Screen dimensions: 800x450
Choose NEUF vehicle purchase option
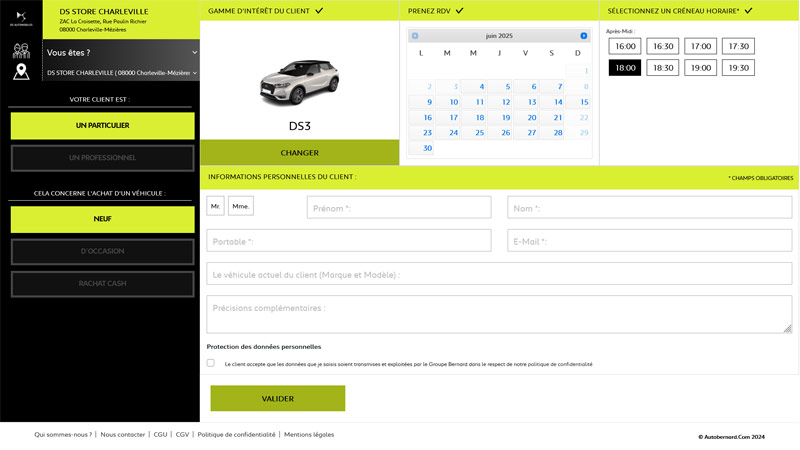coord(103,219)
